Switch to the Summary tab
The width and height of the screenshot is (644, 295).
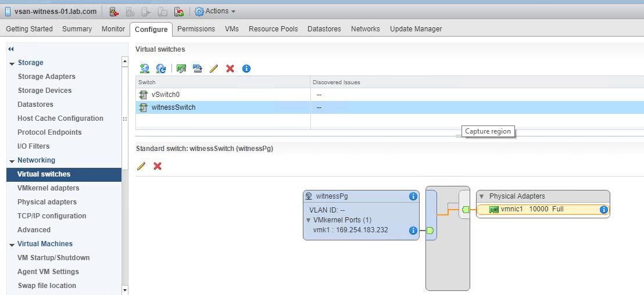(77, 28)
